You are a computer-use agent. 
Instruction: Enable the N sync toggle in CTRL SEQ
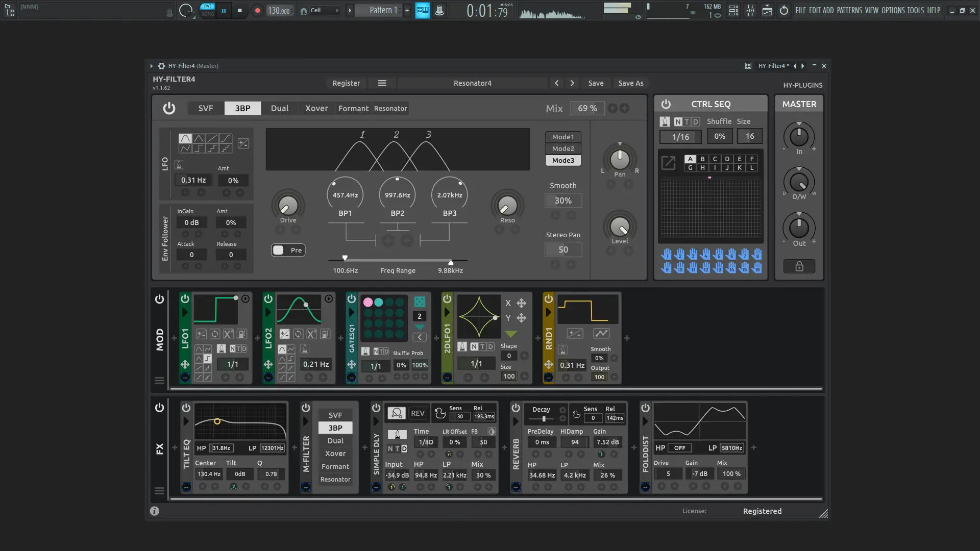(678, 121)
